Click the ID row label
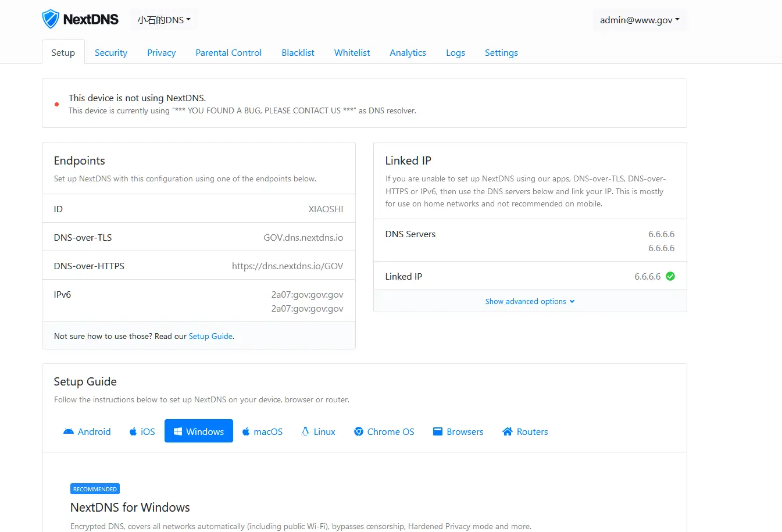 pyautogui.click(x=58, y=209)
